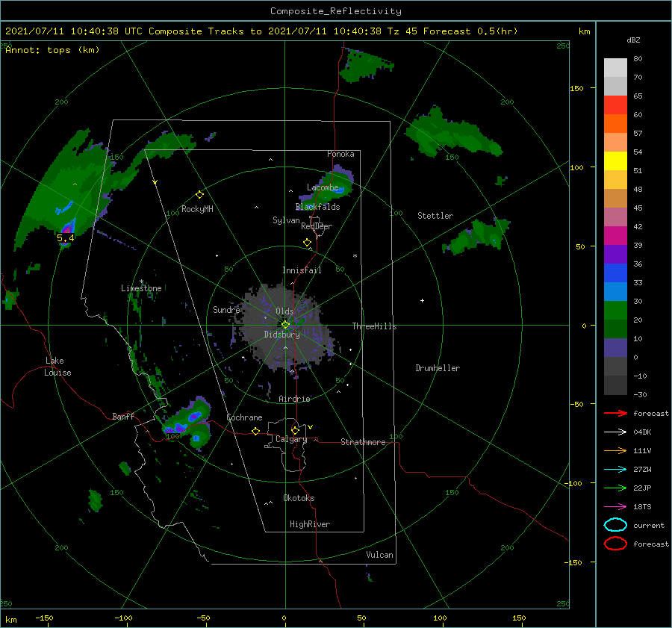Click the Annot: tops (km) label

pyautogui.click(x=52, y=50)
